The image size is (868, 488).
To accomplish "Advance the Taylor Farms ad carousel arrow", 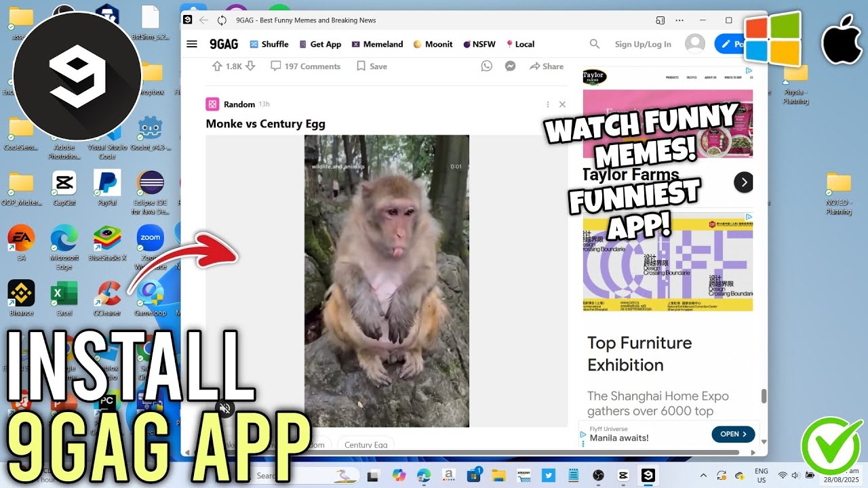I will pos(744,182).
